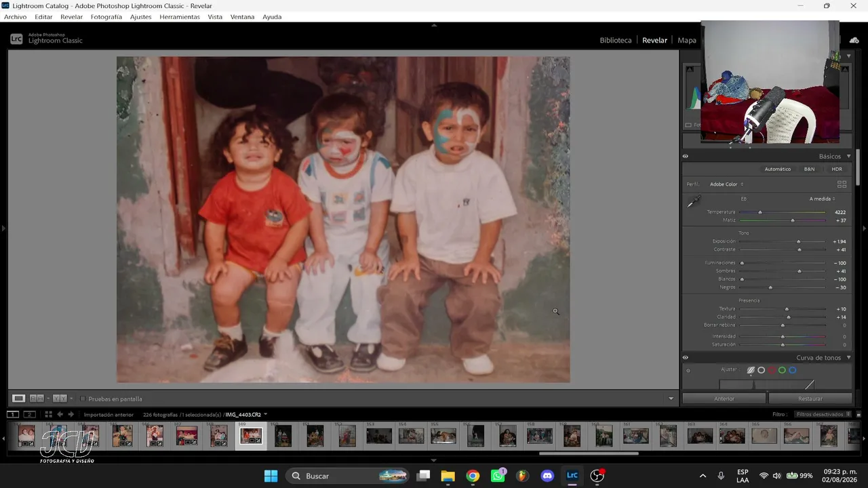
Task: Open the IMG_4403.CR2 filmstrip source dropdown
Action: [265, 414]
